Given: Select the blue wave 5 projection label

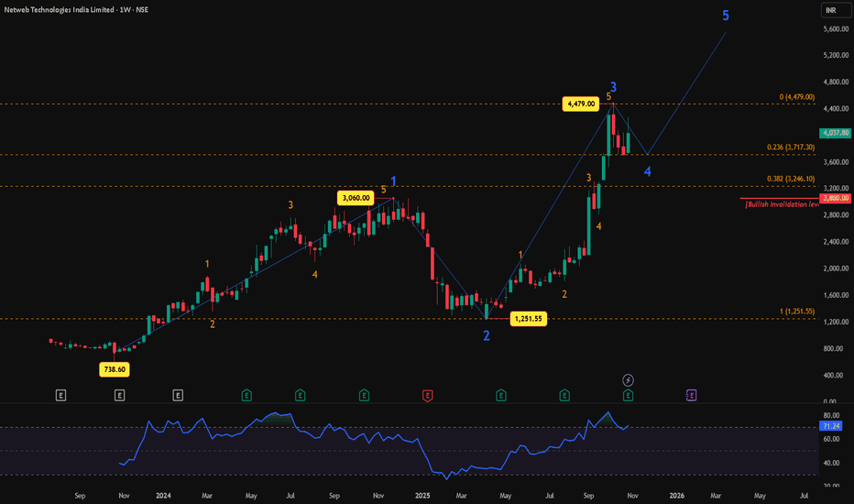Looking at the screenshot, I should pyautogui.click(x=726, y=16).
